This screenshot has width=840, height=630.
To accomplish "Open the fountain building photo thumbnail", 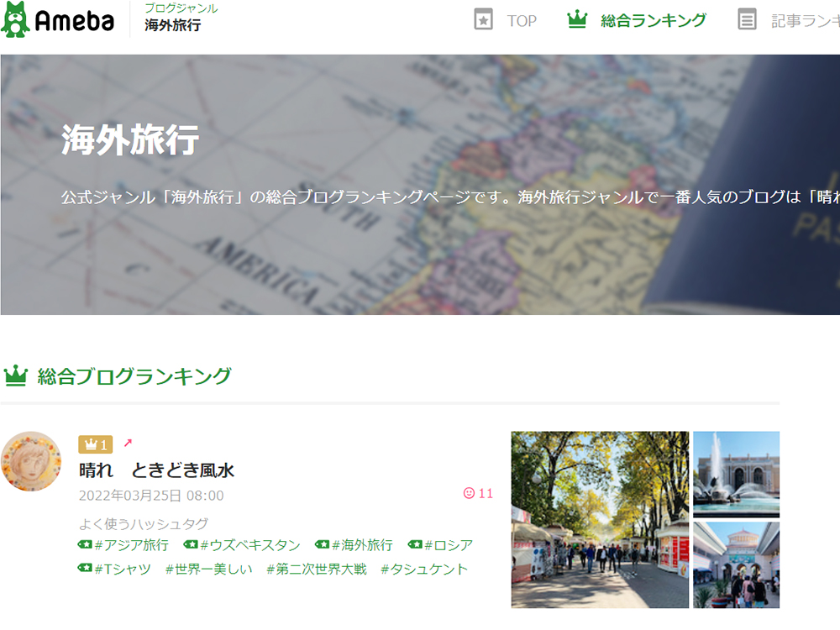I will tap(736, 474).
